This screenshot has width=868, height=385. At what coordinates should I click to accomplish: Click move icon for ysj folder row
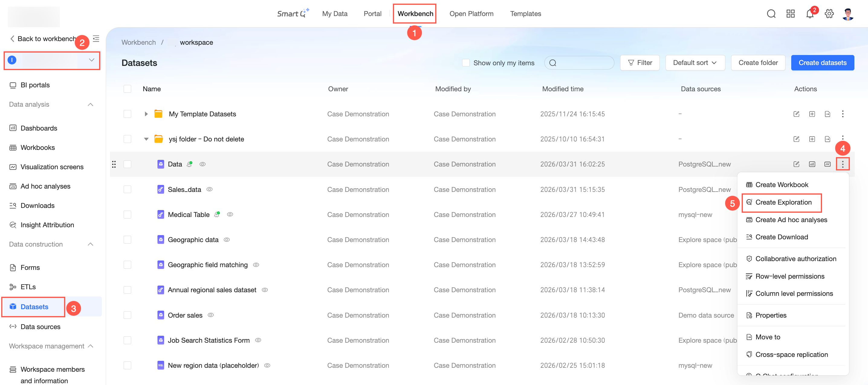coord(827,139)
